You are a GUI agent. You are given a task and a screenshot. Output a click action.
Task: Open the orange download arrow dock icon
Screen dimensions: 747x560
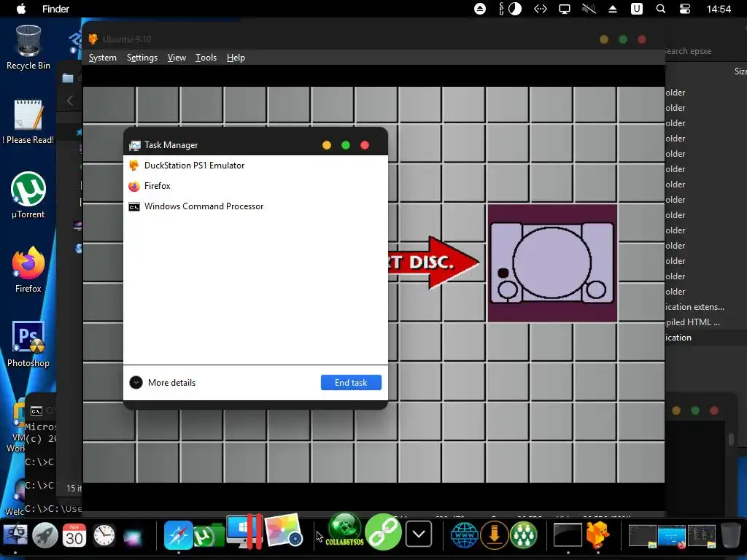point(494,535)
